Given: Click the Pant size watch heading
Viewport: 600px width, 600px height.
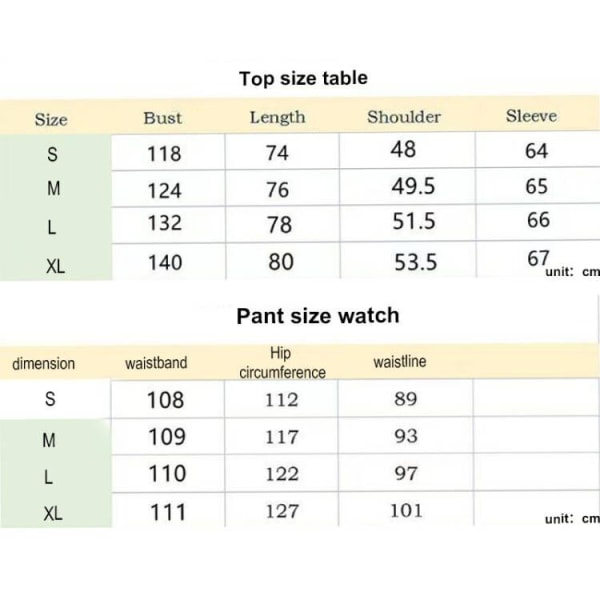Looking at the screenshot, I should [x=318, y=316].
